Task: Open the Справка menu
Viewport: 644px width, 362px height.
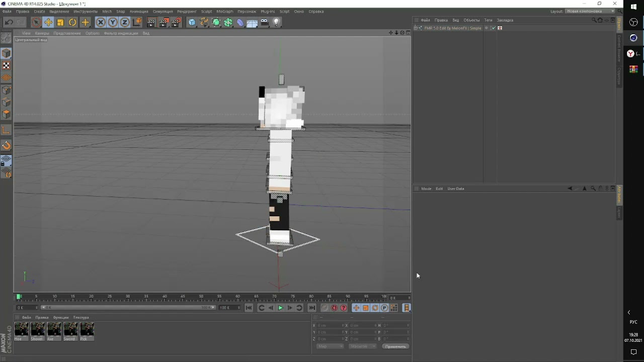Action: 316,11
